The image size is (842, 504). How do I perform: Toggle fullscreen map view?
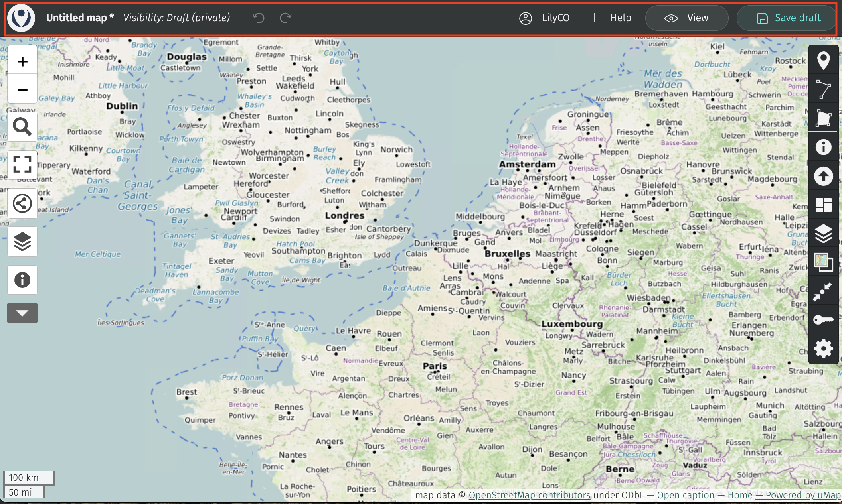(22, 164)
